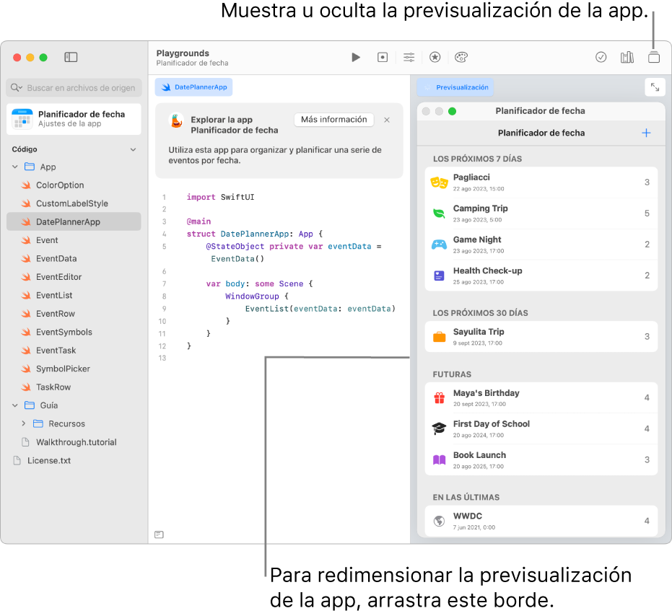Viewport: 672px width, 616px height.
Task: Click the open book icon for Book Launch
Action: pyautogui.click(x=439, y=459)
